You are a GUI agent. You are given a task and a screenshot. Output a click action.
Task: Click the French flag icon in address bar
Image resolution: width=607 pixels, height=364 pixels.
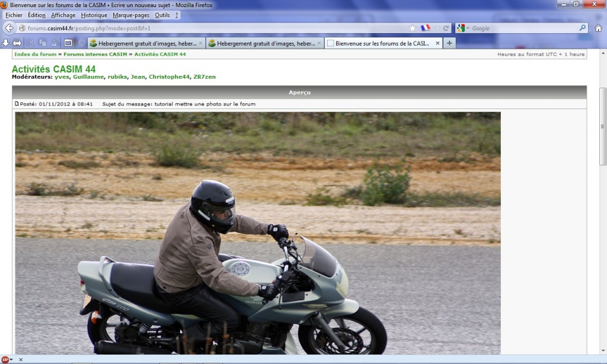[x=426, y=28]
